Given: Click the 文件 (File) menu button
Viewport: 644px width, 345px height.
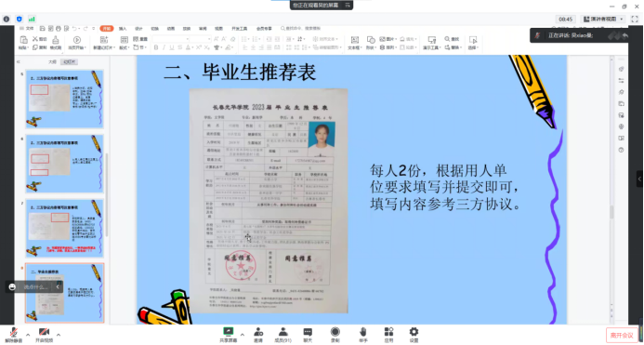Looking at the screenshot, I should coord(27,29).
